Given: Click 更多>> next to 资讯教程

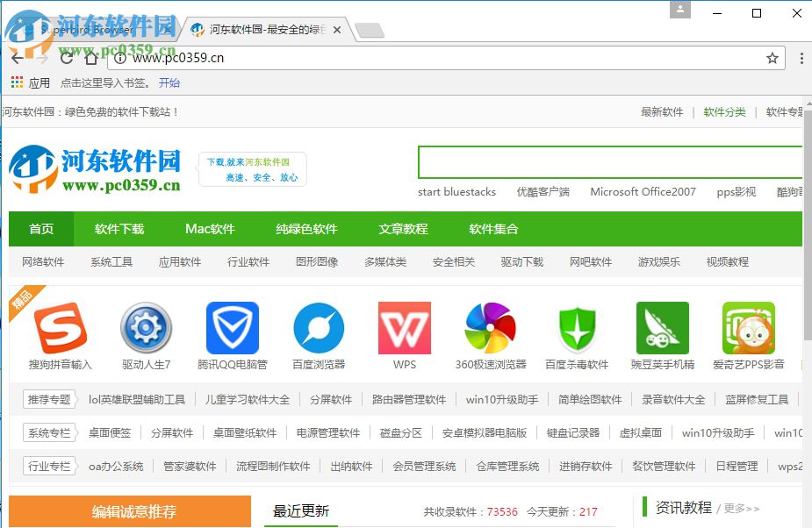Looking at the screenshot, I should (742, 509).
